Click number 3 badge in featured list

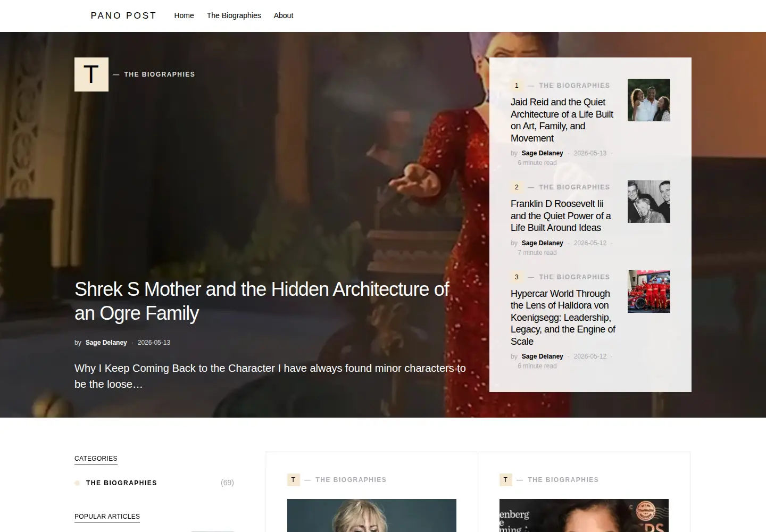[x=517, y=277]
